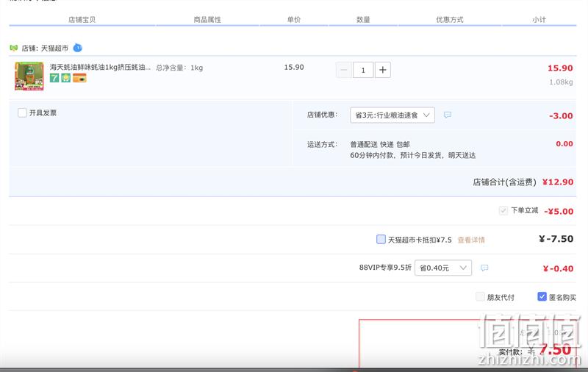Click the blue badge after 天猫超市

tap(78, 48)
